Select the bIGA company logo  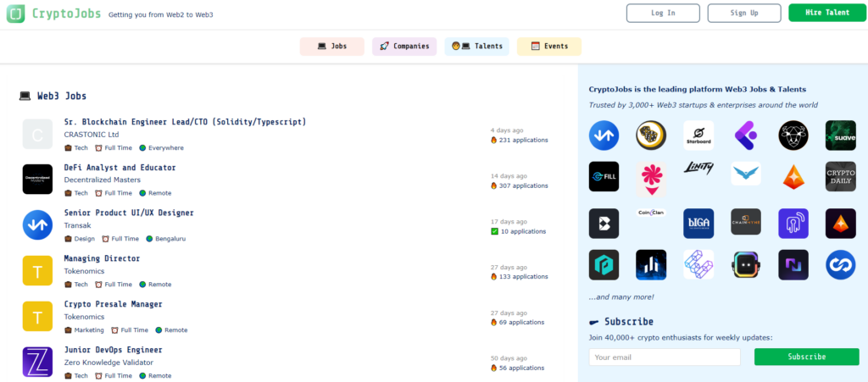pos(698,221)
